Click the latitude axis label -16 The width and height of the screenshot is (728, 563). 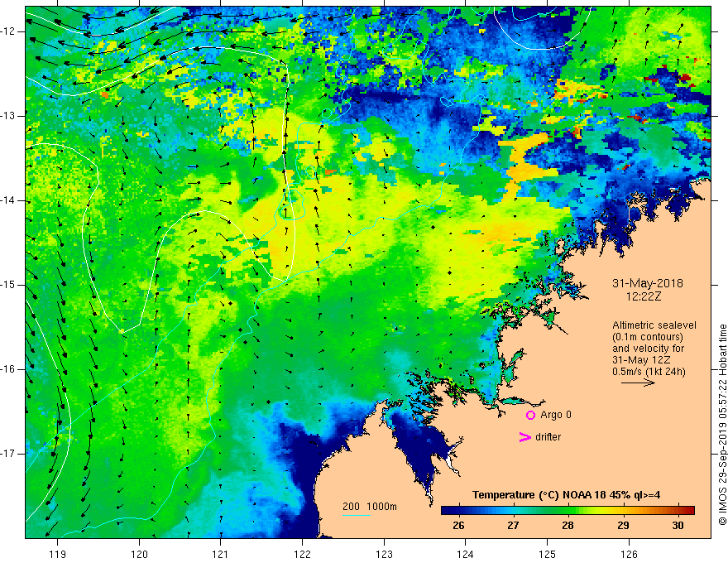click(x=8, y=369)
